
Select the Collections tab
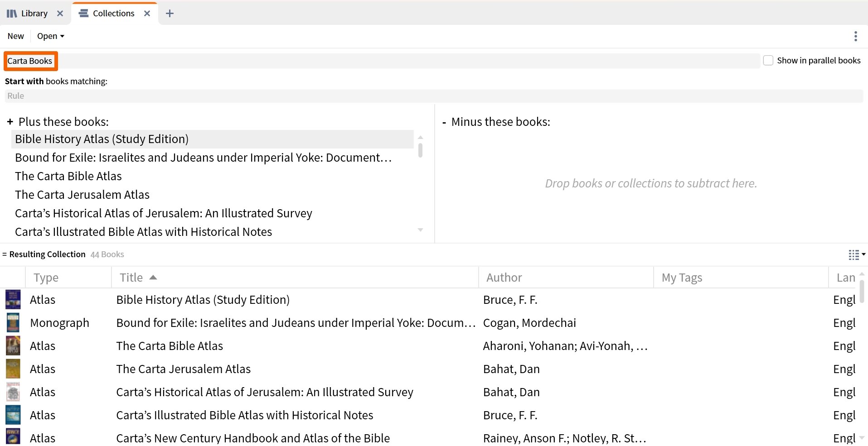(x=113, y=14)
